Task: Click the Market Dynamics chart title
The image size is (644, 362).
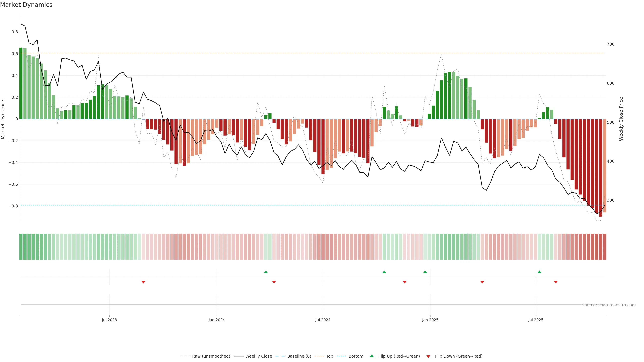Action: tap(26, 5)
